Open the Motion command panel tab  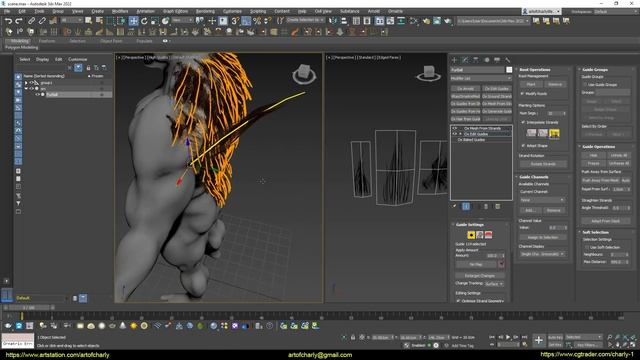point(486,60)
